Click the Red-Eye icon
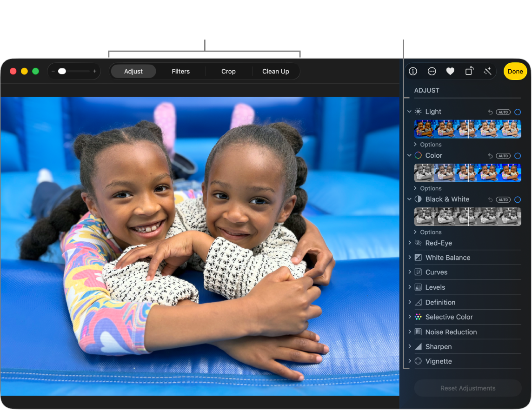 coord(419,243)
